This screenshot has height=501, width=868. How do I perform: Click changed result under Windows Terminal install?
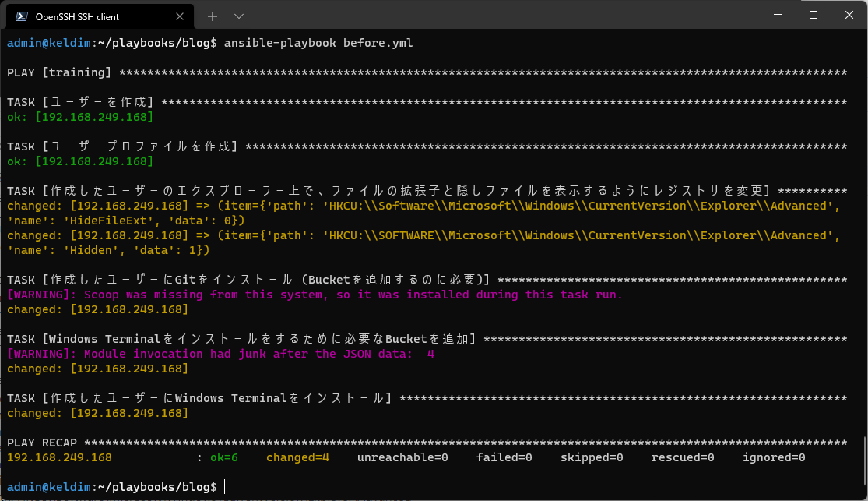[97, 413]
